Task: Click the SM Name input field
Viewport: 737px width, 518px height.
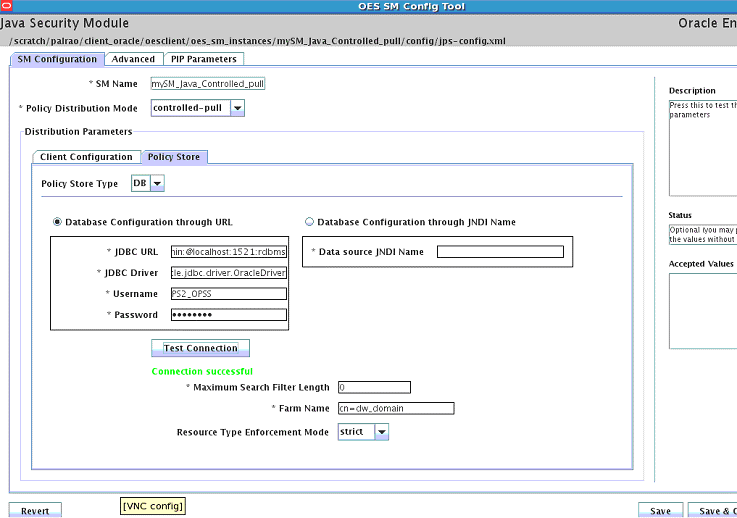Action: (x=208, y=84)
